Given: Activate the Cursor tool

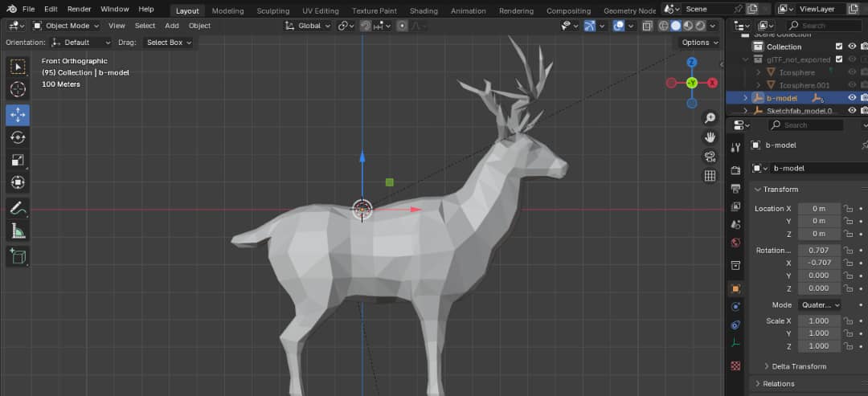Looking at the screenshot, I should click(x=18, y=89).
